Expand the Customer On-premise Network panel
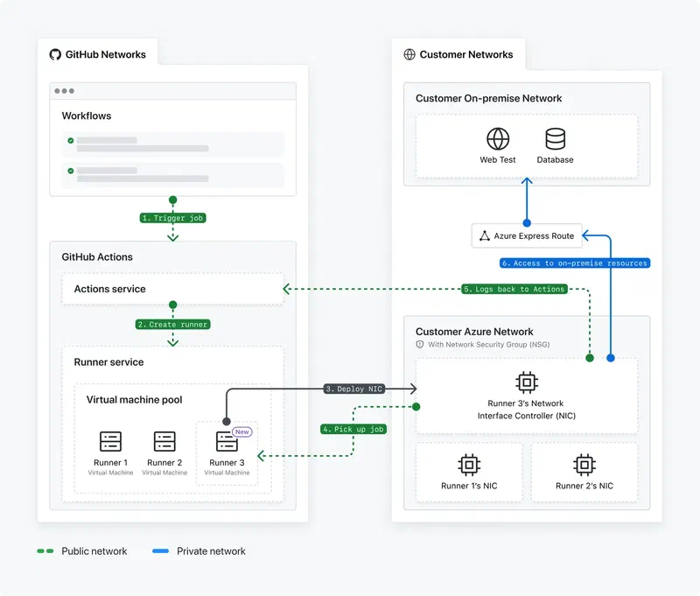700x596 pixels. (x=487, y=98)
